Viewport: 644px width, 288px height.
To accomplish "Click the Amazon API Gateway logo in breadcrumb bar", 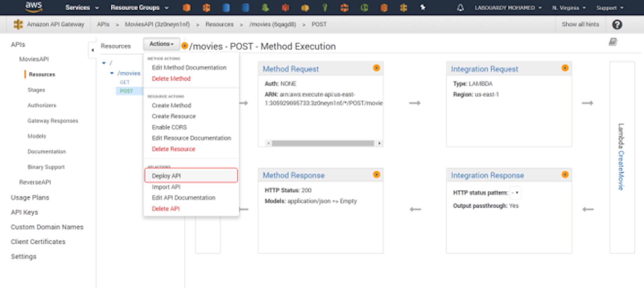I will (18, 24).
